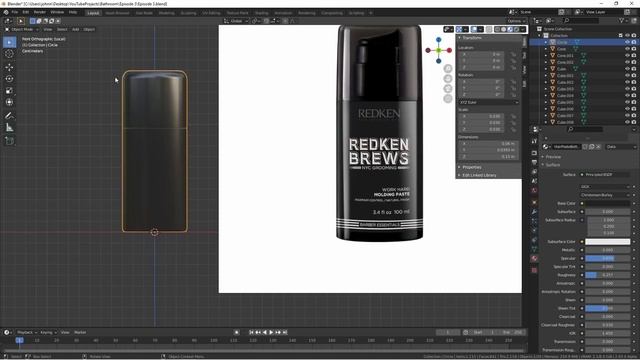Activate the 3D Cursor tool
Viewport: 640px width, 360px height.
click(9, 54)
